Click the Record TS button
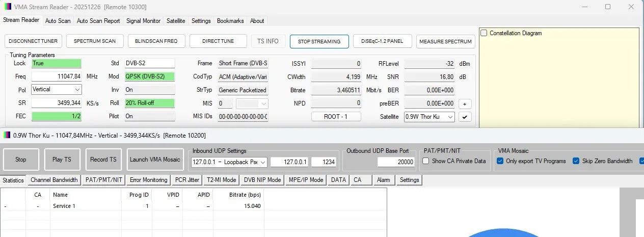644x237 pixels. coord(103,160)
